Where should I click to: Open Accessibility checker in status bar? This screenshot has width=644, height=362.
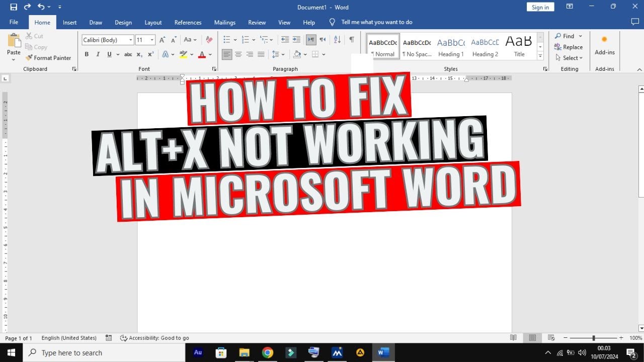[x=154, y=338]
